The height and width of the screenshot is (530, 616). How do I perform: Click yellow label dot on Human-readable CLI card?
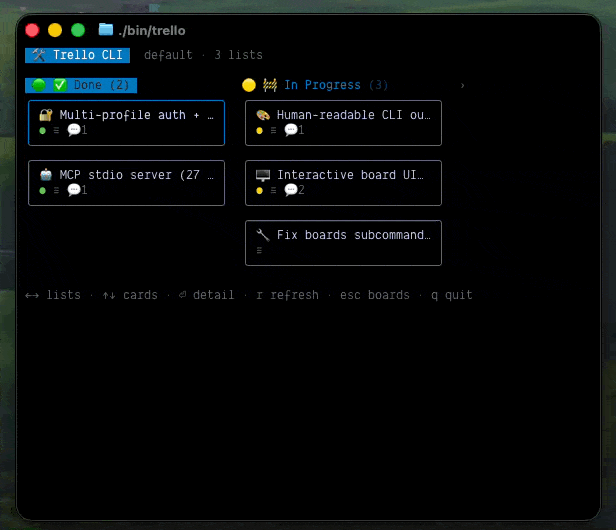coord(259,130)
